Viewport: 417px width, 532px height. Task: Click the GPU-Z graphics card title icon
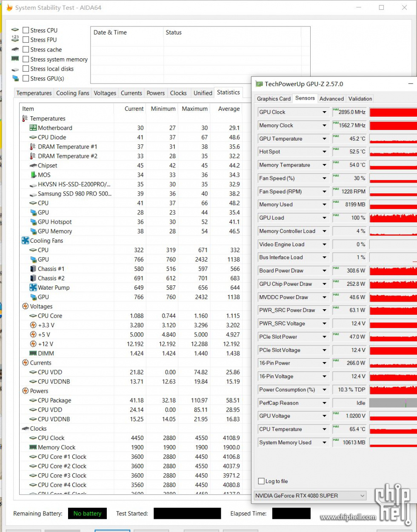pos(259,84)
